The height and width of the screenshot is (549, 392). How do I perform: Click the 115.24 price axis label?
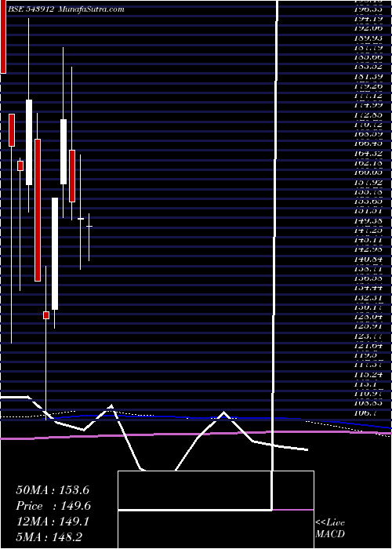point(368,375)
